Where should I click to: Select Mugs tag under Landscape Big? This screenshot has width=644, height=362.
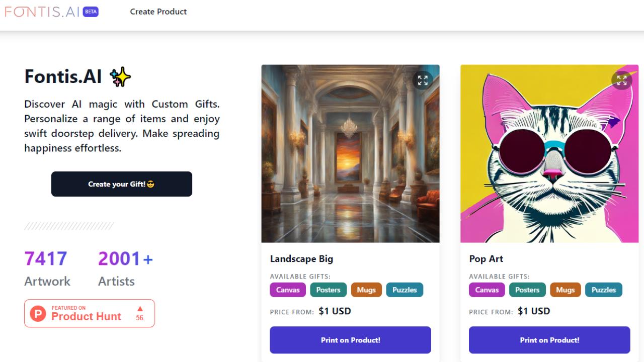pos(366,290)
